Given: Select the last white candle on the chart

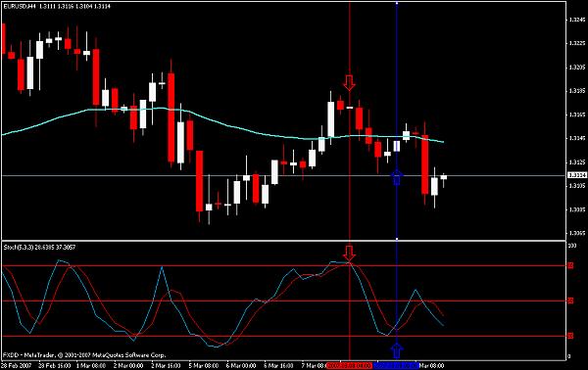Looking at the screenshot, I should (444, 177).
